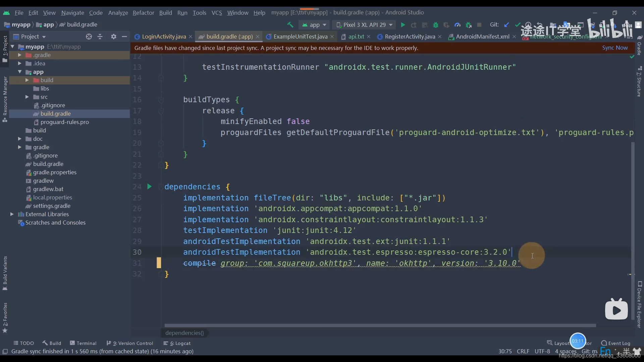The width and height of the screenshot is (644, 362).
Task: Click the bilibili play button overlay
Action: [616, 310]
